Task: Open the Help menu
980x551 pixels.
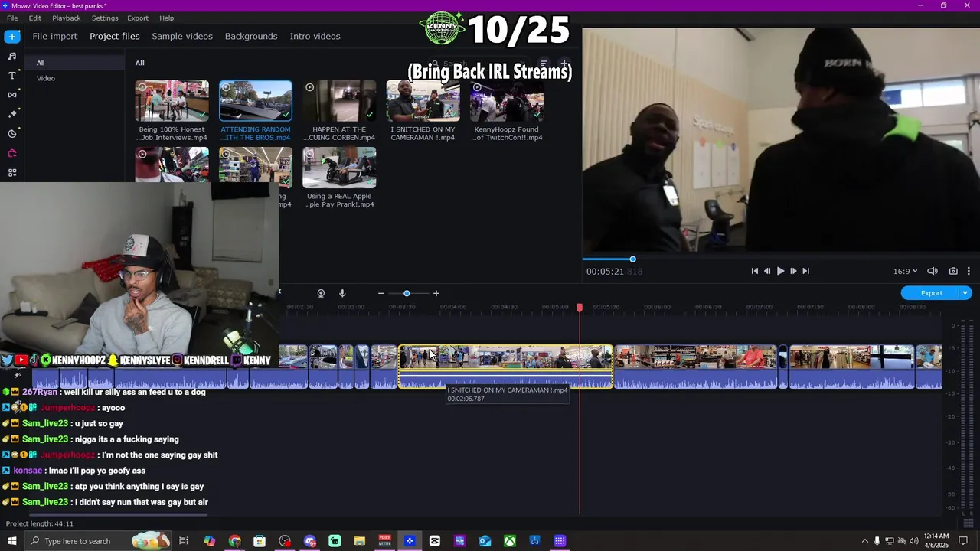Action: (166, 18)
